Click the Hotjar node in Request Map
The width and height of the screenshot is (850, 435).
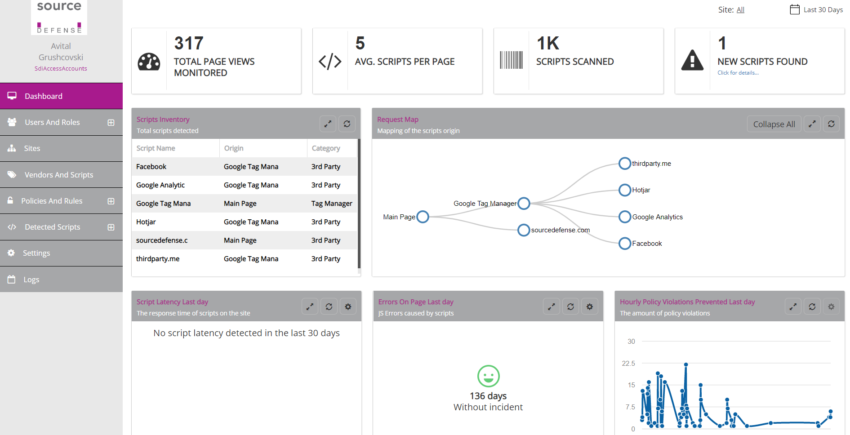coord(624,190)
